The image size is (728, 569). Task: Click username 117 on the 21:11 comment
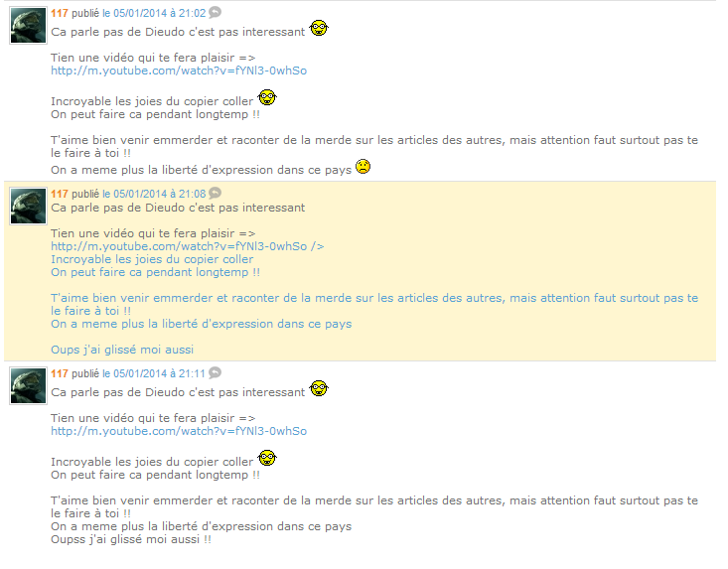(60, 373)
